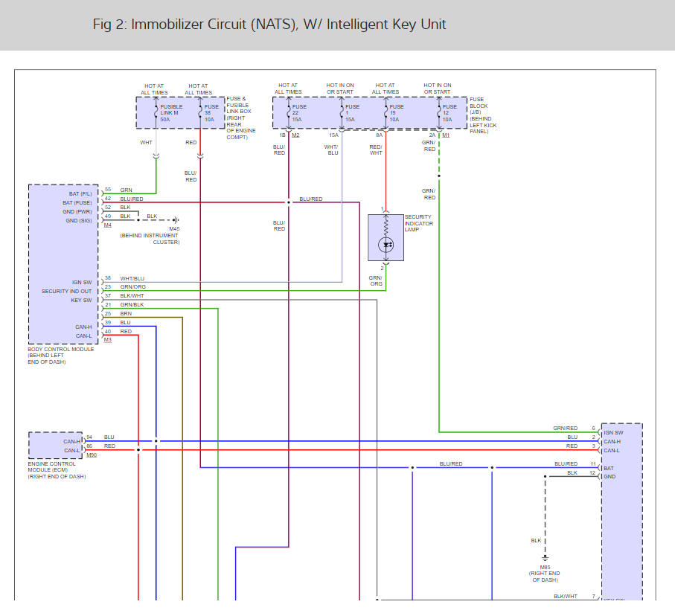
Task: Click the M85 ground symbol
Action: pos(545,558)
